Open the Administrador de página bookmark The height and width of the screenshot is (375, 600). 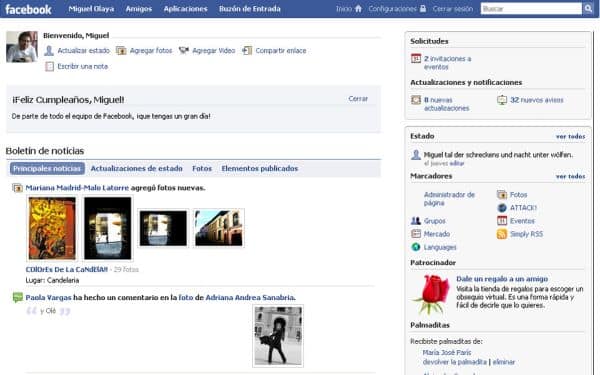(x=449, y=199)
